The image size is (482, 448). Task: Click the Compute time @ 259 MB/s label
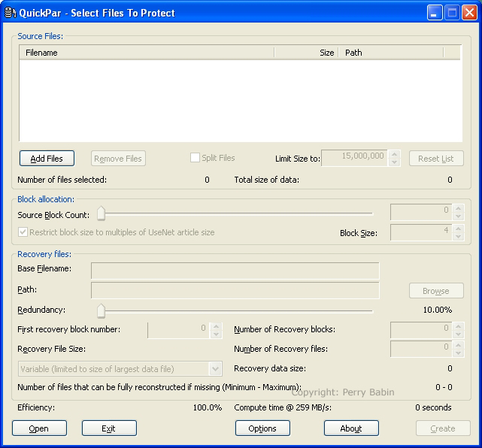point(283,407)
